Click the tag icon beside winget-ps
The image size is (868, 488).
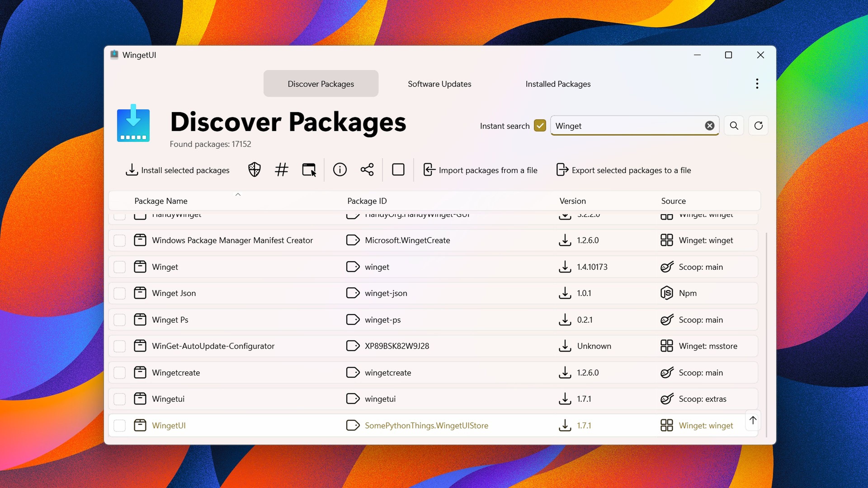pyautogui.click(x=353, y=320)
